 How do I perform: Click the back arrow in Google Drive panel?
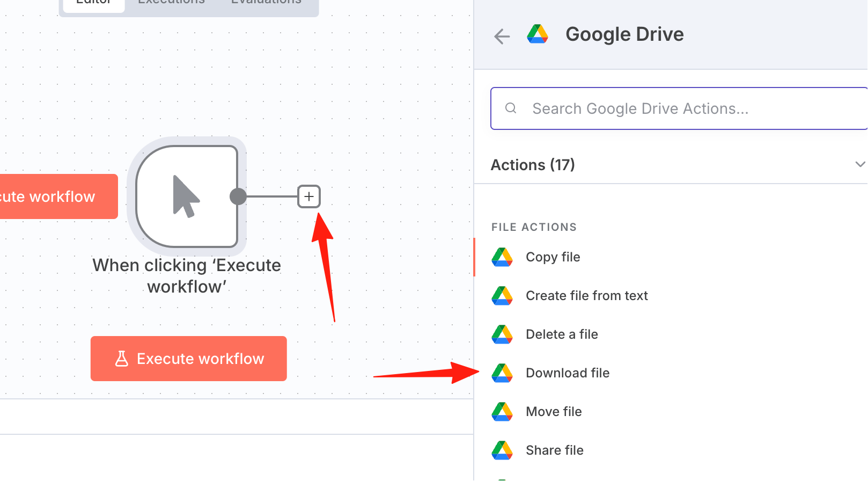coord(502,36)
